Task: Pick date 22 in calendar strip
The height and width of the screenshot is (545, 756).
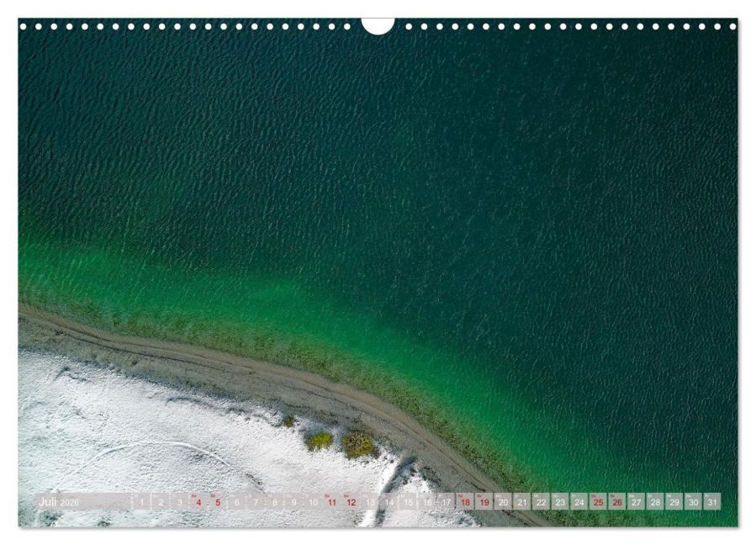Action: point(542,501)
